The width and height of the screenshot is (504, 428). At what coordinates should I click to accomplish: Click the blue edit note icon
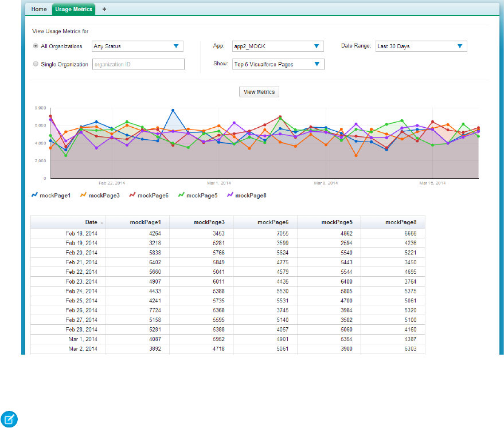[8, 419]
